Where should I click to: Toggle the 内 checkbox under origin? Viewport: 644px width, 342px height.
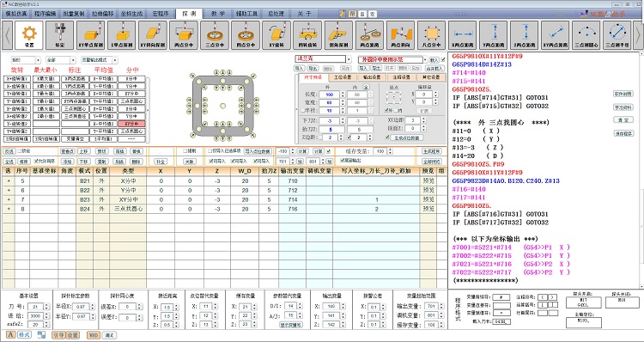click(x=396, y=110)
